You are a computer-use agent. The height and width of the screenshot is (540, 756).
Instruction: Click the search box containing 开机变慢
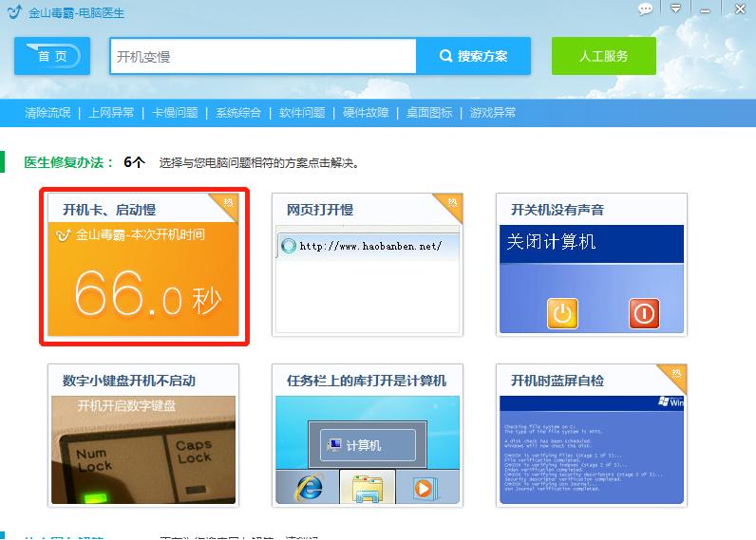(x=263, y=56)
